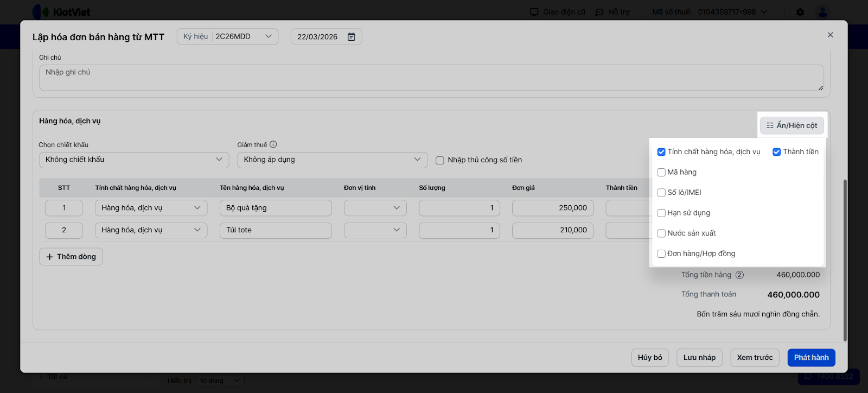
Task: Click the Thêm dòng button
Action: pyautogui.click(x=71, y=257)
